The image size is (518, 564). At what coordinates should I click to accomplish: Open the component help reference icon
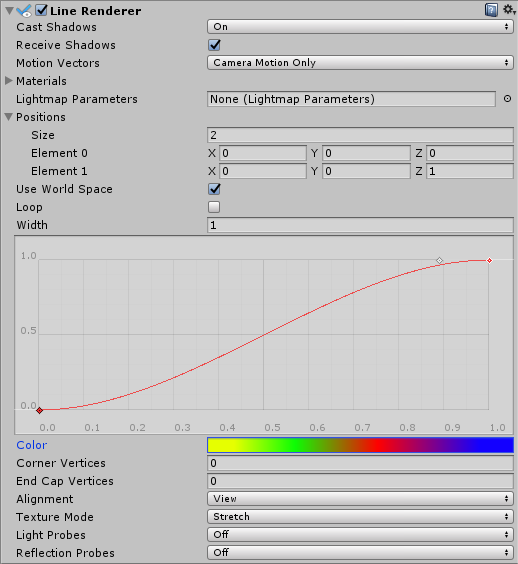(x=491, y=10)
